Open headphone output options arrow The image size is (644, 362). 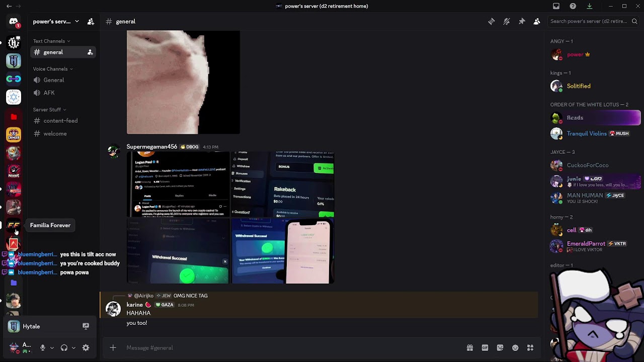(x=73, y=347)
